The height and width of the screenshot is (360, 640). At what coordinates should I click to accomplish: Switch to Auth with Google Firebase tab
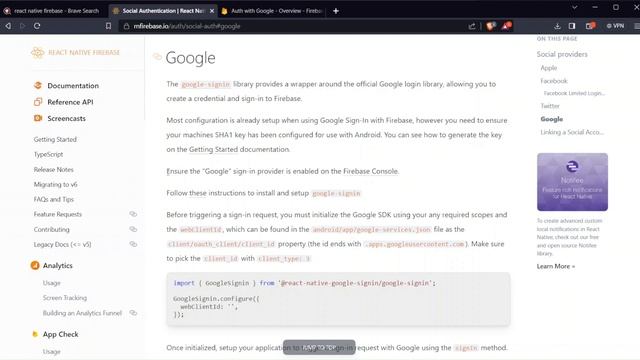pyautogui.click(x=273, y=11)
